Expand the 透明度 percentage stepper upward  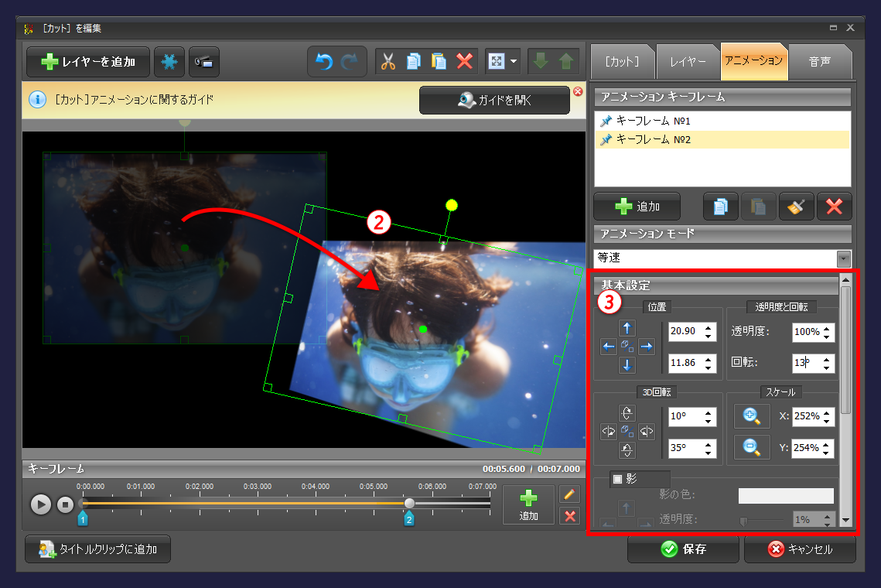[826, 328]
